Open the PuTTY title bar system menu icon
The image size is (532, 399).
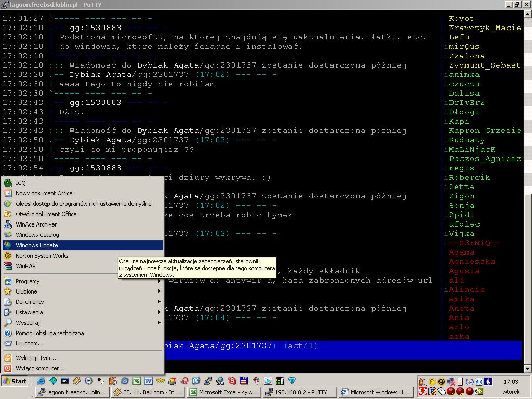click(5, 4)
